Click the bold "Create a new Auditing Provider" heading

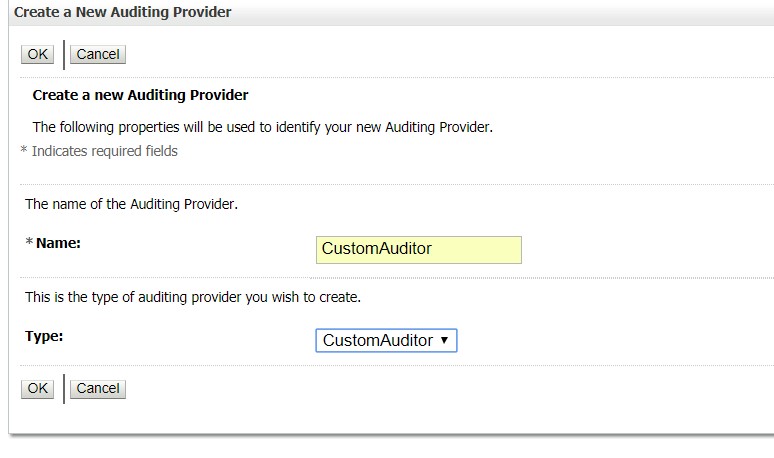pyautogui.click(x=140, y=95)
